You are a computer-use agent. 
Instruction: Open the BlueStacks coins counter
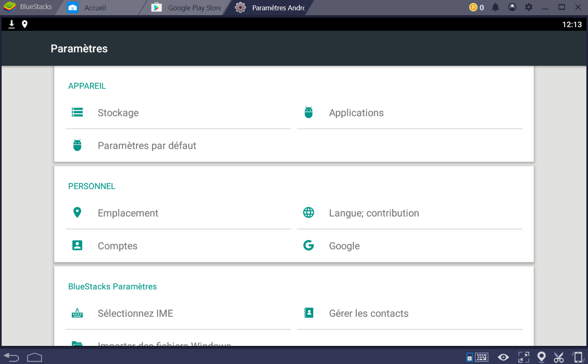[477, 7]
